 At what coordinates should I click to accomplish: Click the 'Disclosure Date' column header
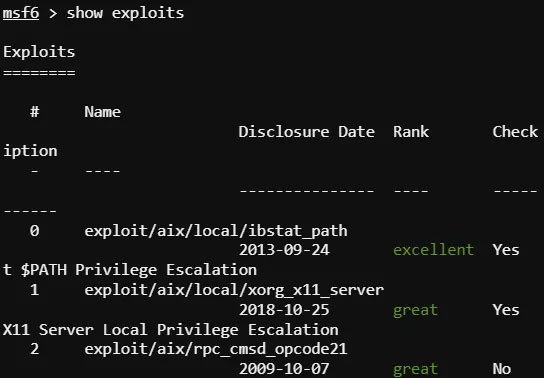point(306,132)
